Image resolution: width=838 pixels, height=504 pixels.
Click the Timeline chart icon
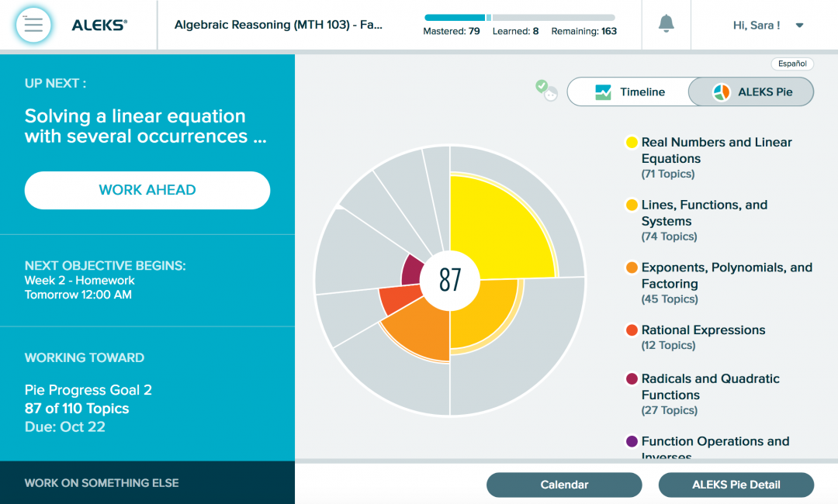603,92
